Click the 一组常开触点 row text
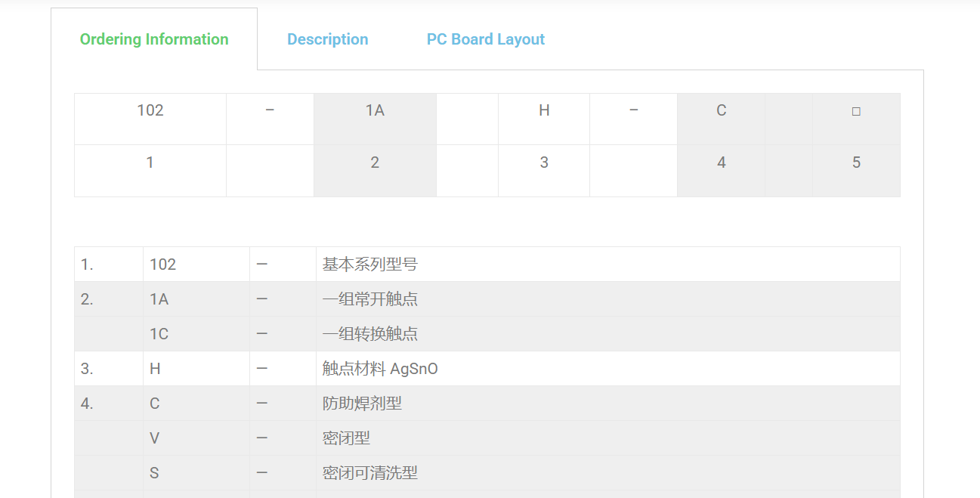 [x=369, y=299]
